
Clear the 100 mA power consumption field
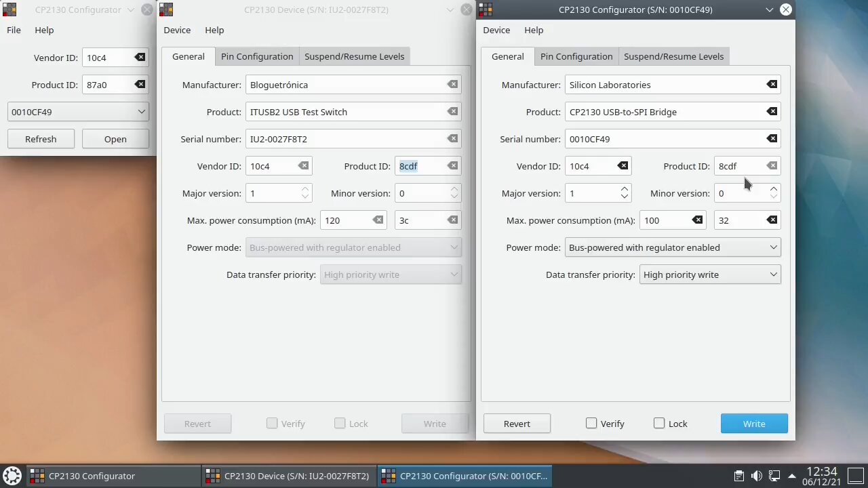[697, 220]
